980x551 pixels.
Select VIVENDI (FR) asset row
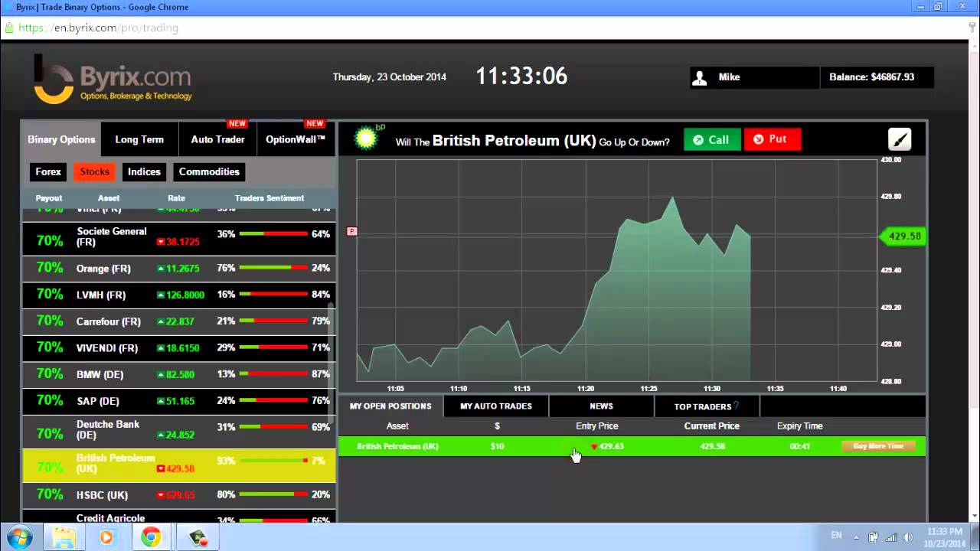tap(179, 347)
